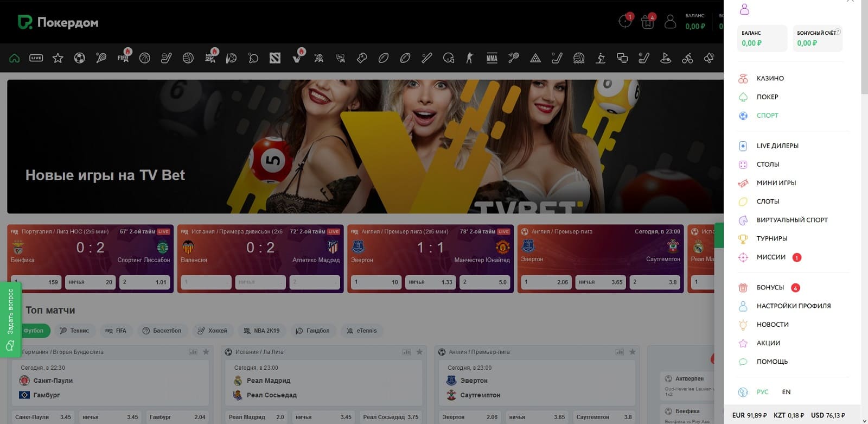Open the billiards triangle sport icon
The height and width of the screenshot is (424, 868).
pyautogui.click(x=535, y=58)
